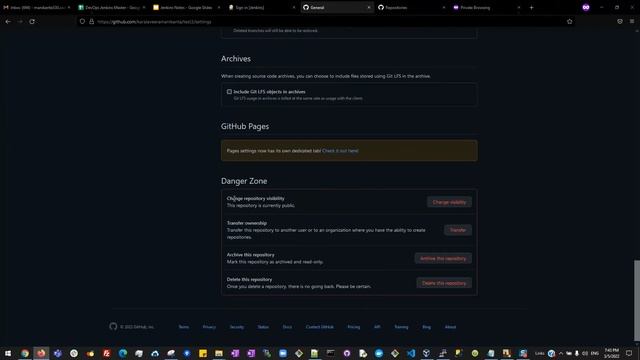Click the volume speaker tray icon
Screen dimensions: 640x360
(585, 353)
